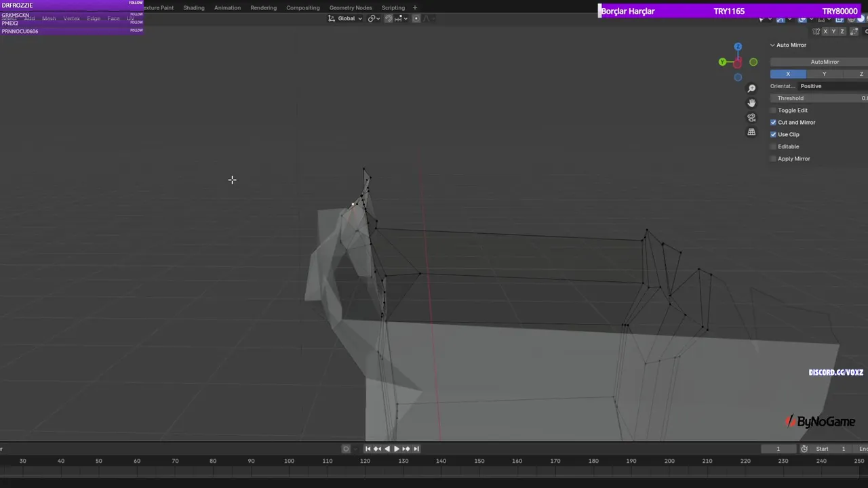Screen dimensions: 868x488
Task: Toggle the auto keying record button
Action: 346,449
